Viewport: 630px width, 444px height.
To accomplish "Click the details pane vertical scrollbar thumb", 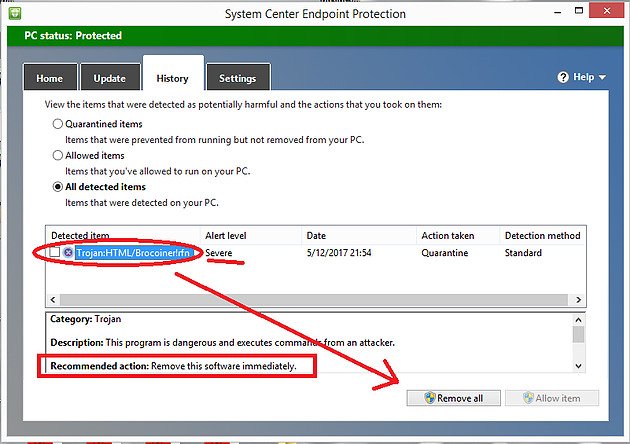I will pyautogui.click(x=578, y=334).
